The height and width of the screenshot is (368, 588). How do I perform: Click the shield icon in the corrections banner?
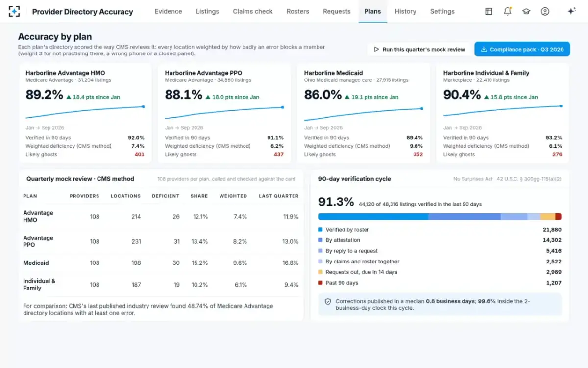click(328, 301)
